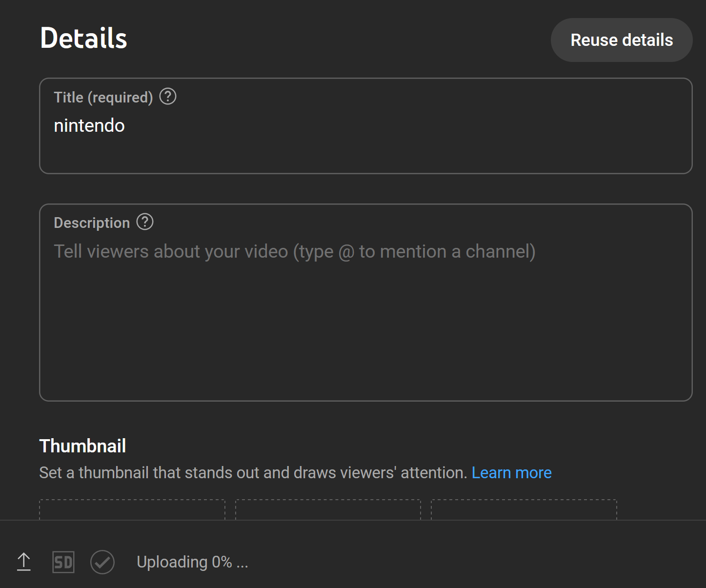Select the 'Uploading 0% ...' status text

[x=192, y=562]
